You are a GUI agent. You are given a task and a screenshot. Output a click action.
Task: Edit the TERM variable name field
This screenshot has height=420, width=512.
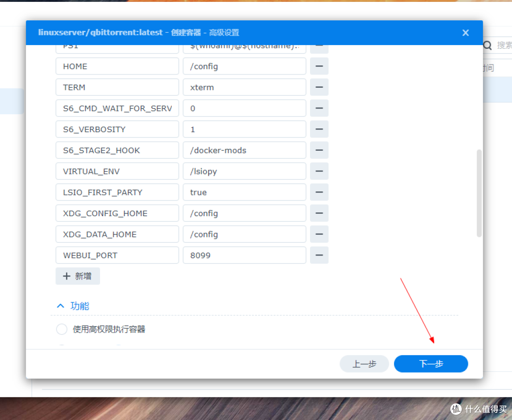(117, 87)
